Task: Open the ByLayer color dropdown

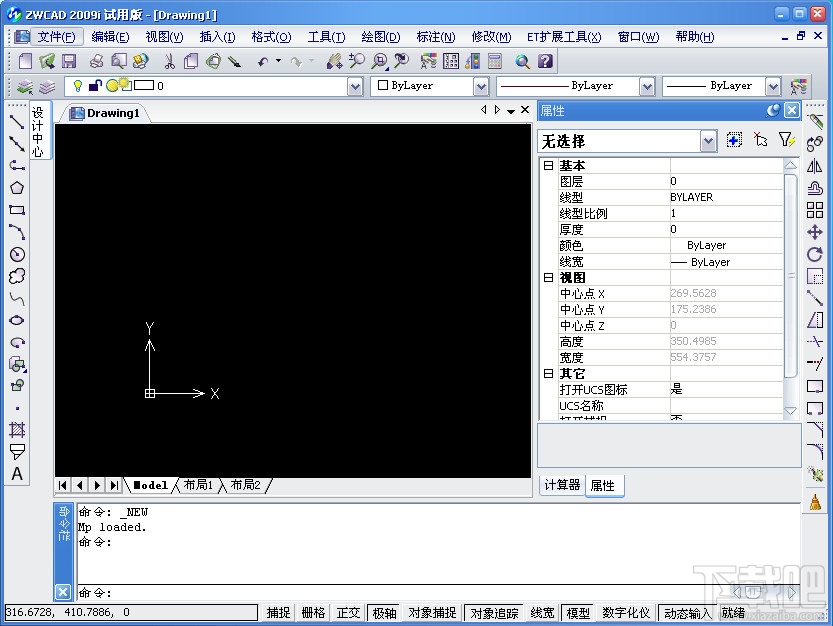Action: tap(481, 86)
